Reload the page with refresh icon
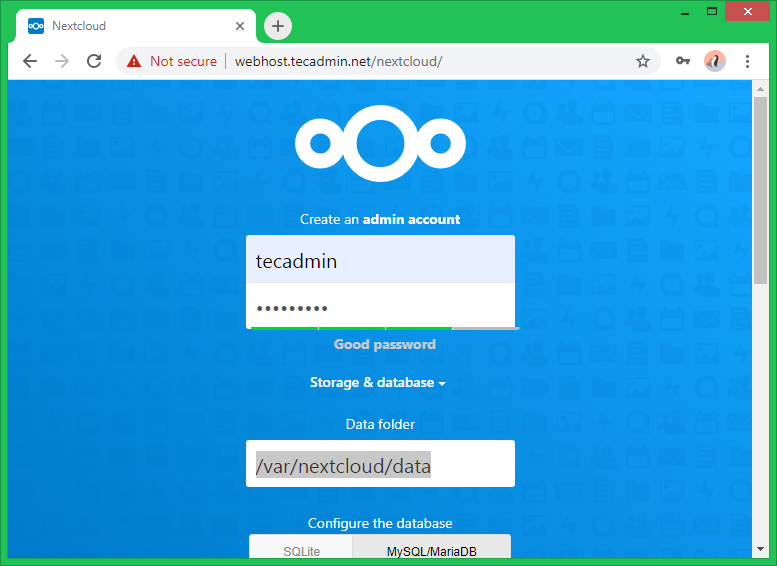The image size is (777, 566). 94,61
